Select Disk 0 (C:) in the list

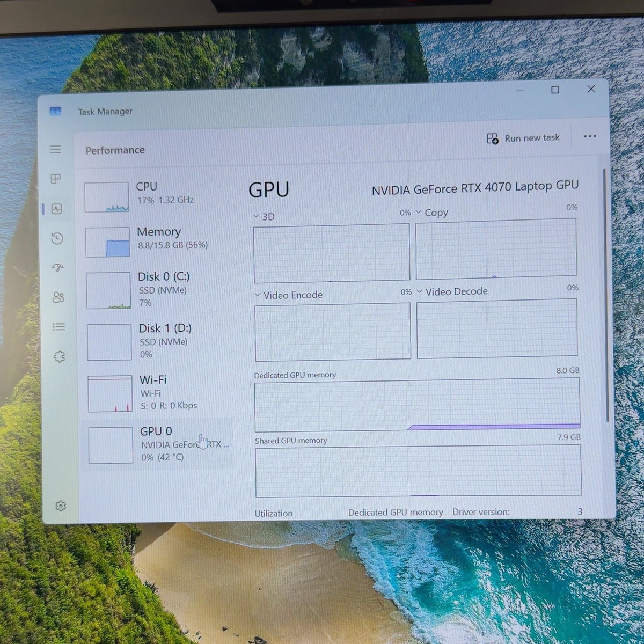coord(160,290)
